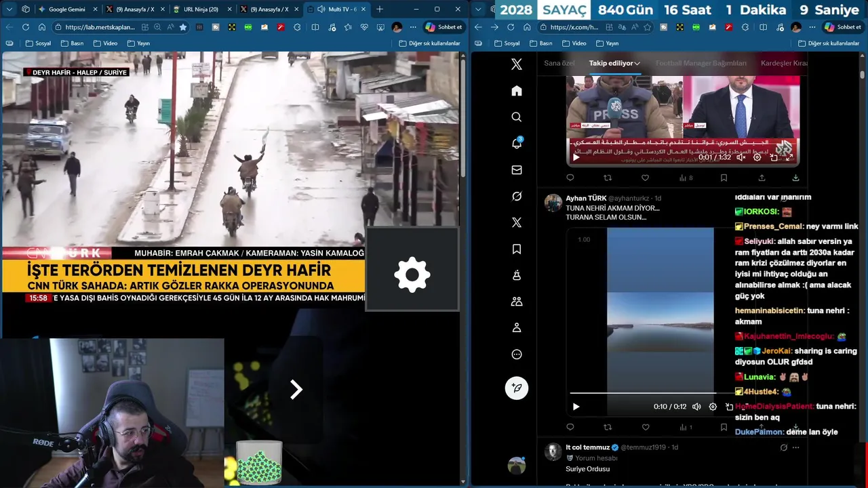The image size is (868, 488).
Task: Repost Ayhan TÜRK's post
Action: click(x=608, y=427)
